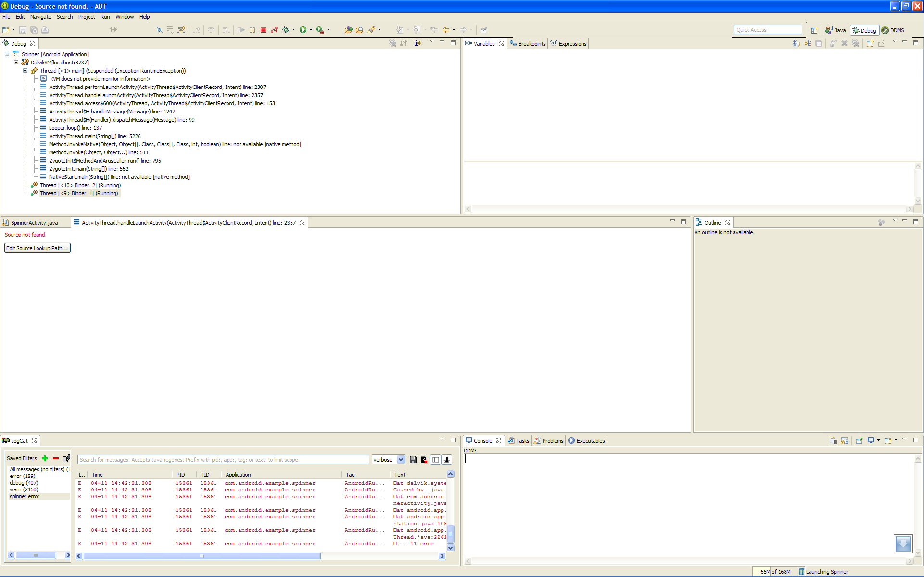Click the Open Type folder icon
Image resolution: width=924 pixels, height=577 pixels.
(348, 30)
